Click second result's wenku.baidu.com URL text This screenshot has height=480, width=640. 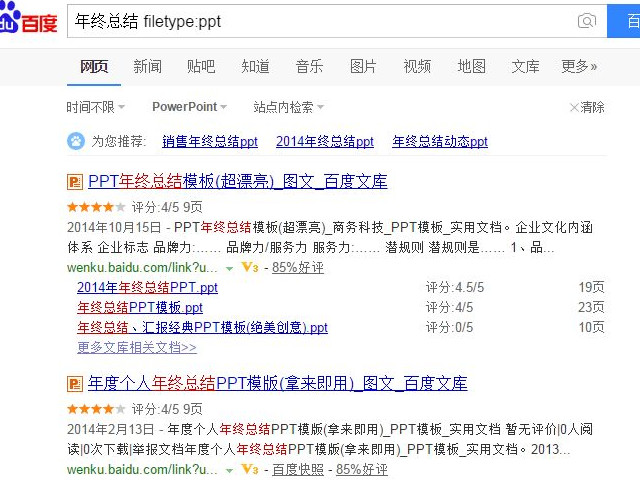[142, 470]
